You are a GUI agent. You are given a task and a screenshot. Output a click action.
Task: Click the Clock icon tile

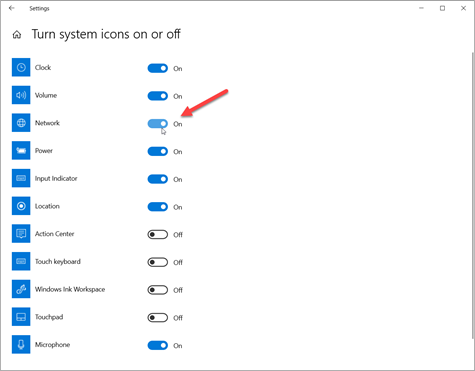(x=21, y=67)
